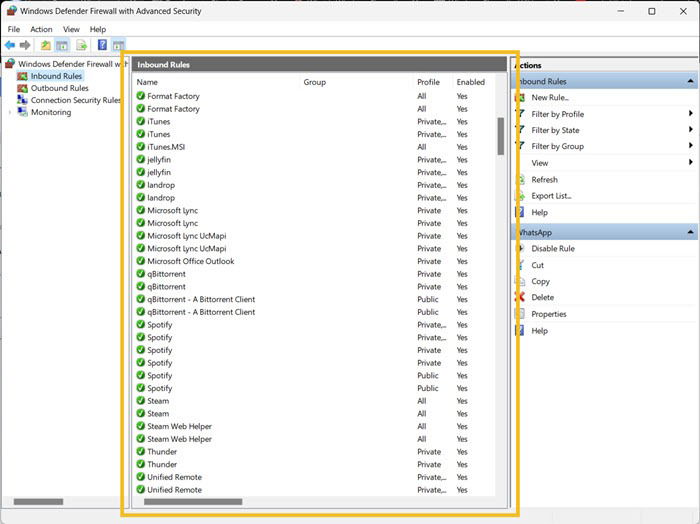Open the Help menu in the menu bar

[98, 29]
